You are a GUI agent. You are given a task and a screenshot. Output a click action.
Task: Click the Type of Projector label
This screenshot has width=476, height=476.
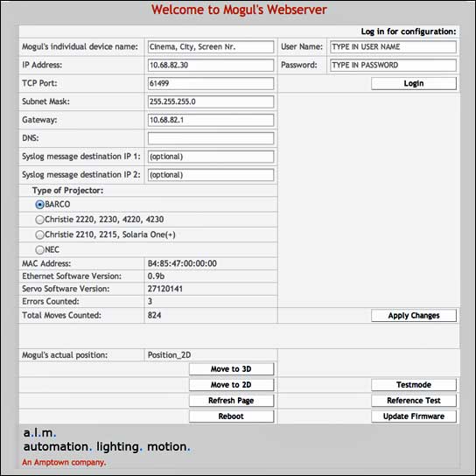pyautogui.click(x=67, y=191)
